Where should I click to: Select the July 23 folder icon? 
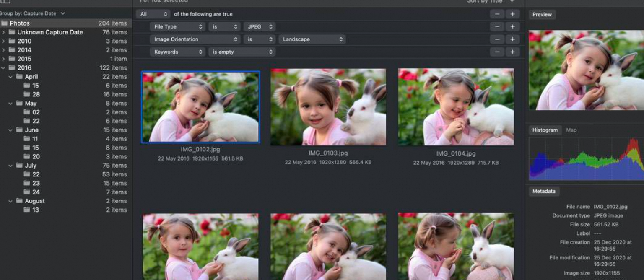click(27, 183)
